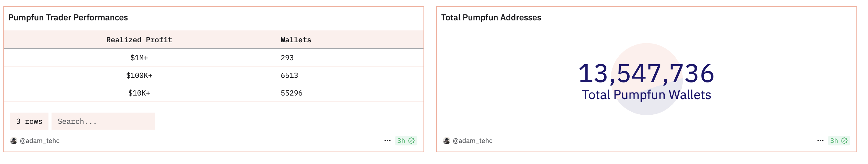868x164 pixels.
Task: Click the avatar icon in Total Addresses panel
Action: (x=446, y=141)
